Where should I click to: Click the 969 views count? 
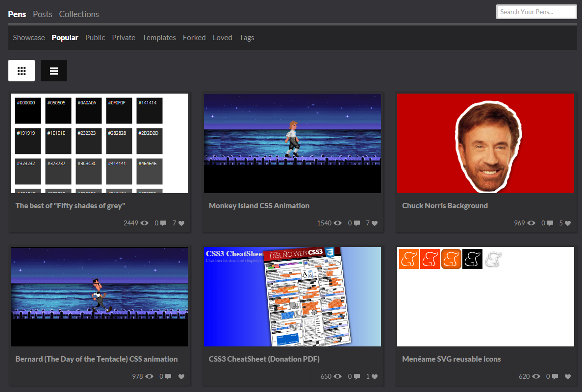pyautogui.click(x=519, y=223)
